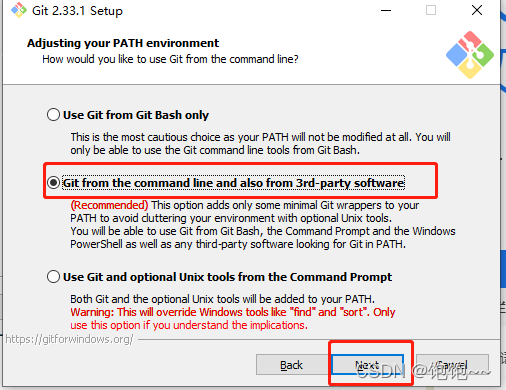Image resolution: width=506 pixels, height=390 pixels.
Task: Click the 'most cautious choice' description text
Action: pyautogui.click(x=260, y=143)
